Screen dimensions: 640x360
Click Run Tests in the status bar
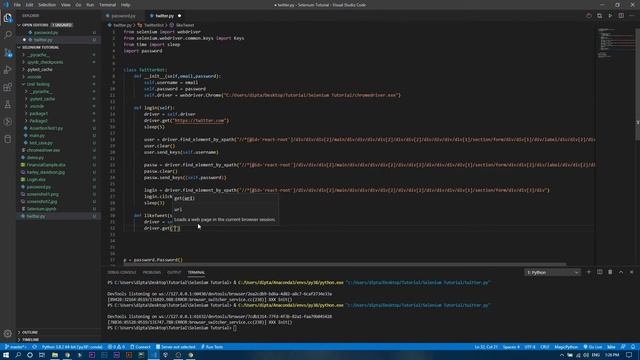pyautogui.click(x=212, y=347)
